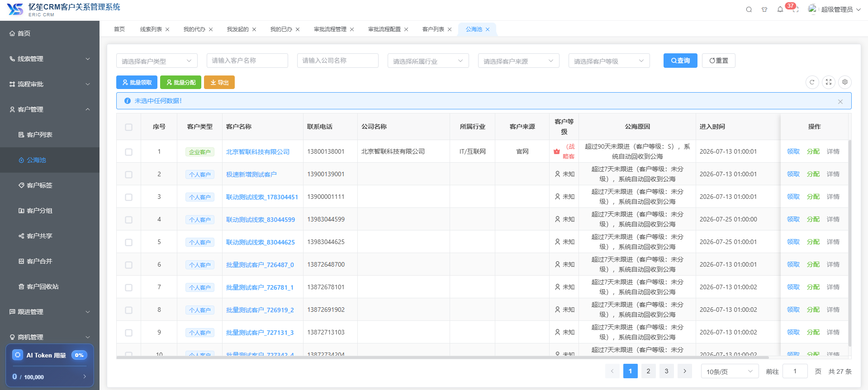Viewport: 868px width, 390px height.
Task: Click the horizontal table scrollbar
Action: (442, 357)
